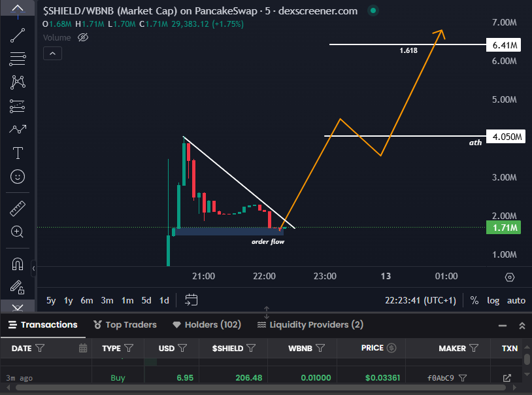Viewport: 532px width, 395px height.
Task: Collapse the drawing toolbar side arrow
Action: coord(33,269)
